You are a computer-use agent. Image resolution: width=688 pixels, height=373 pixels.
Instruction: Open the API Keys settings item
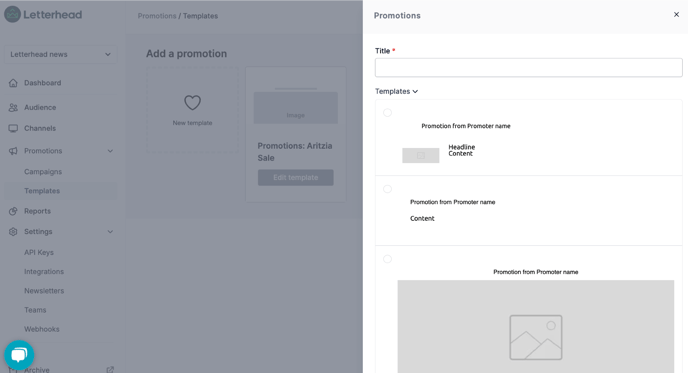[39, 252]
